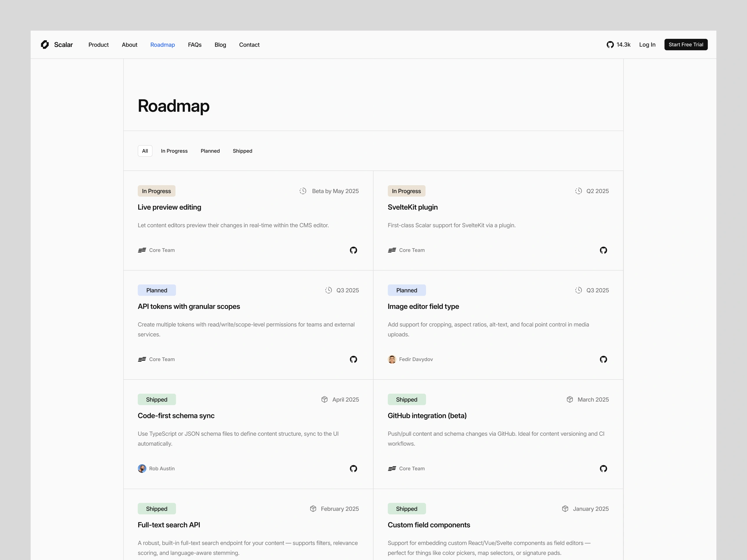Open Image editor field type title
This screenshot has width=747, height=560.
pyautogui.click(x=423, y=307)
